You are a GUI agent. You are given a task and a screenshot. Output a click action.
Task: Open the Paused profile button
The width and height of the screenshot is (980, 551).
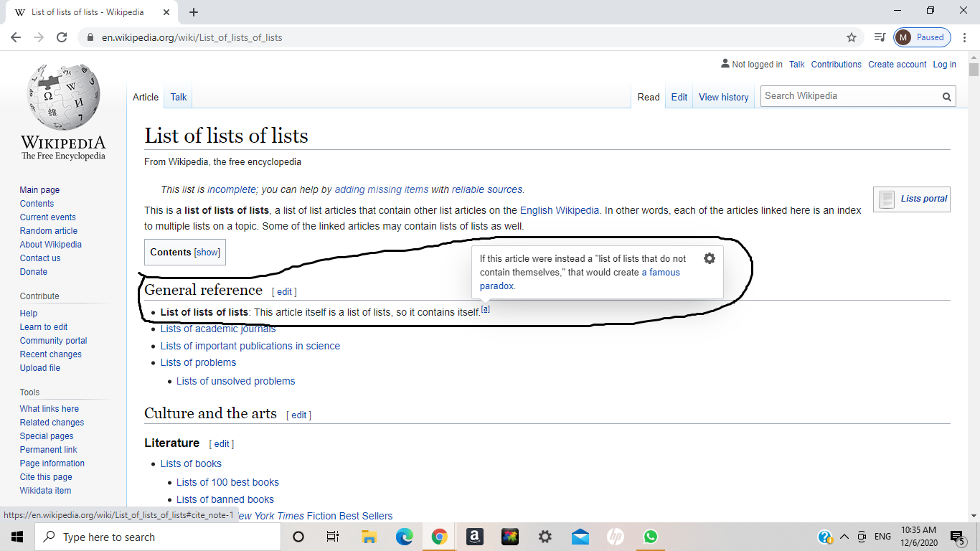click(923, 37)
